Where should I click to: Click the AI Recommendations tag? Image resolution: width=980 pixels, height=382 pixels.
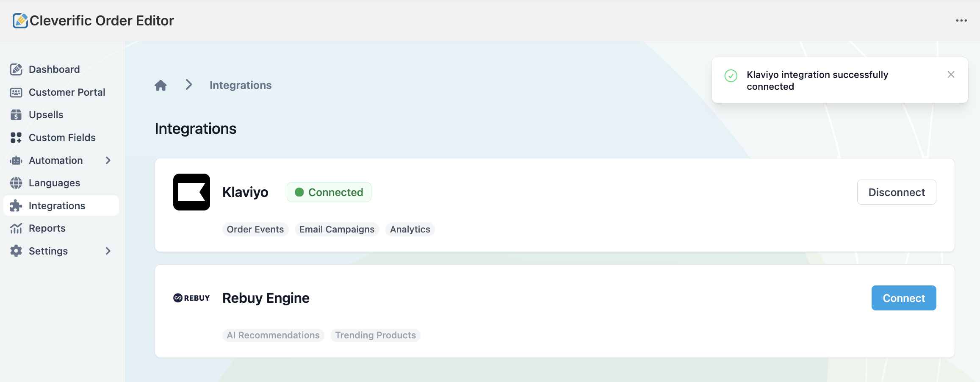click(x=273, y=335)
